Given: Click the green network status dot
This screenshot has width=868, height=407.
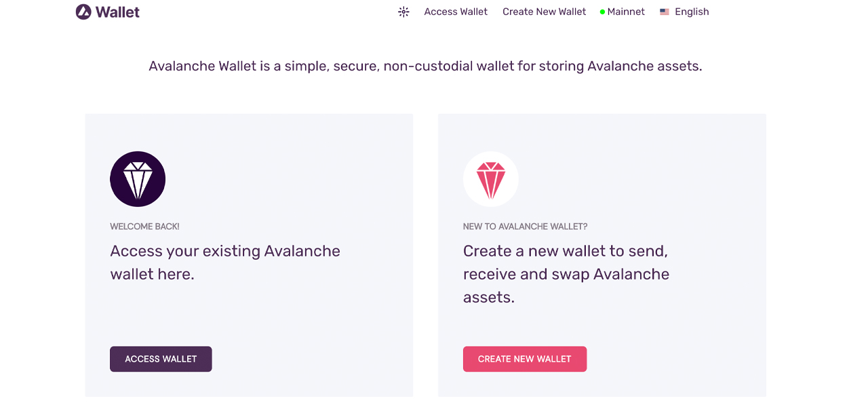Looking at the screenshot, I should point(602,12).
